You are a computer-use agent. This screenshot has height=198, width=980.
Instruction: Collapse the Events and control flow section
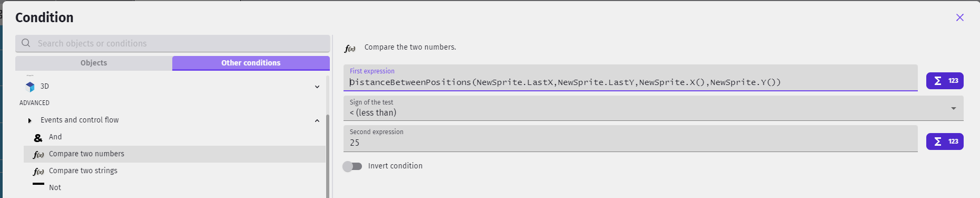(317, 120)
